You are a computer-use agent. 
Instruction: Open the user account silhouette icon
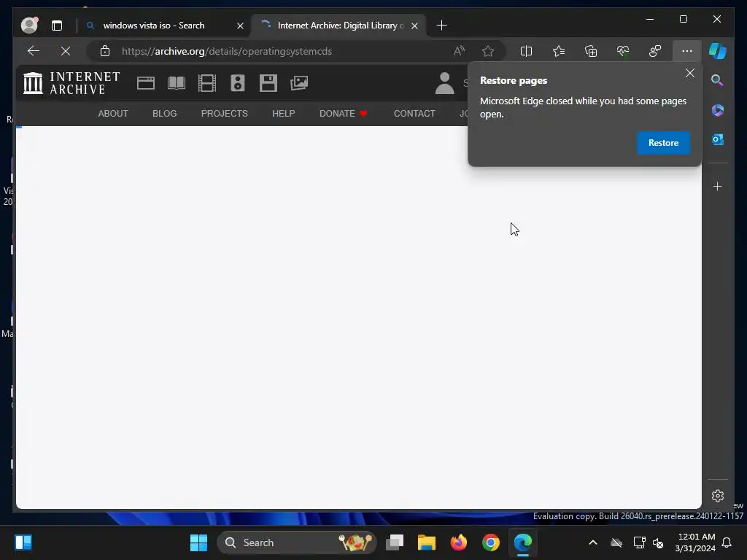click(x=444, y=83)
